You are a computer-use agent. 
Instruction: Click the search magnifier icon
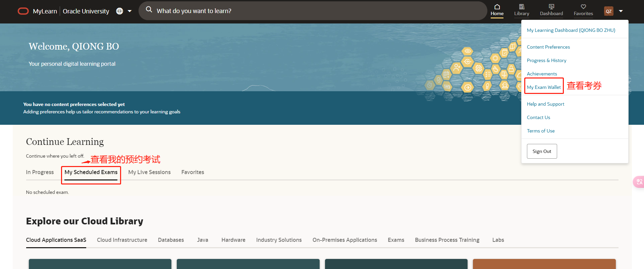point(149,9)
